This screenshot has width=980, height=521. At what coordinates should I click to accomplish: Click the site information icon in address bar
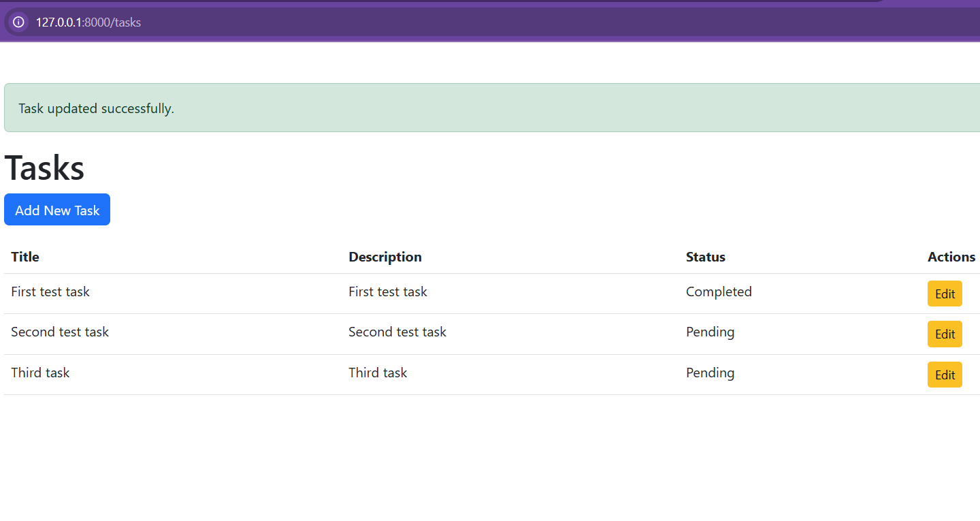(x=18, y=22)
